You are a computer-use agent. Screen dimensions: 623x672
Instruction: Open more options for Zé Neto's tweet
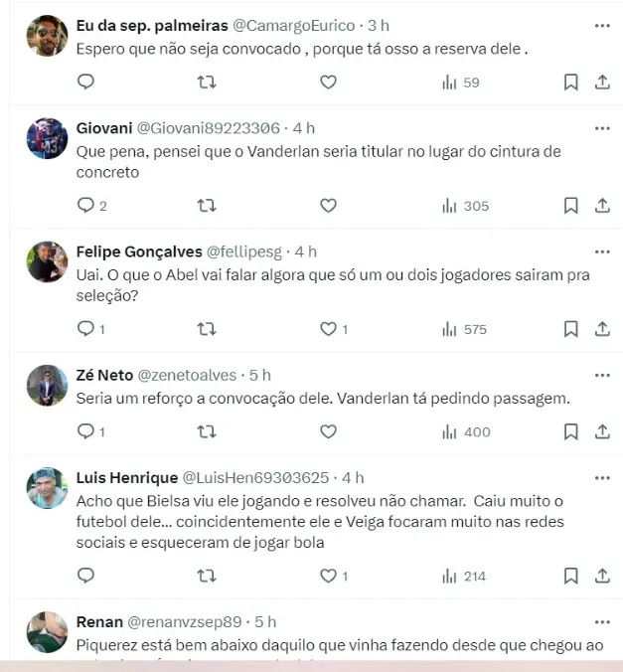click(x=602, y=375)
